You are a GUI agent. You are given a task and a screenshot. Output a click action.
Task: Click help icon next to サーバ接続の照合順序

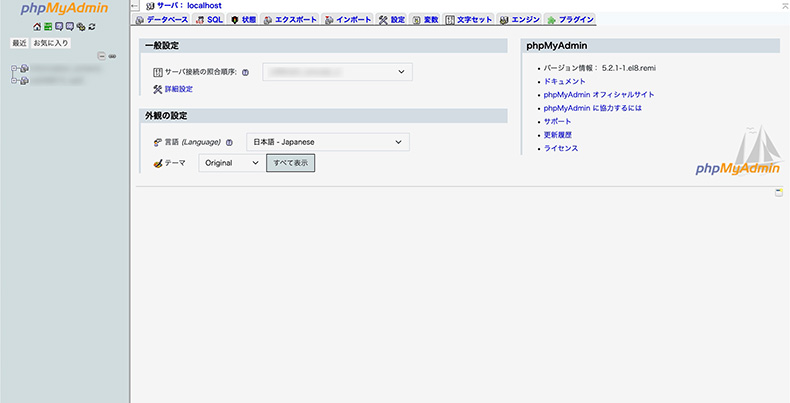click(245, 72)
